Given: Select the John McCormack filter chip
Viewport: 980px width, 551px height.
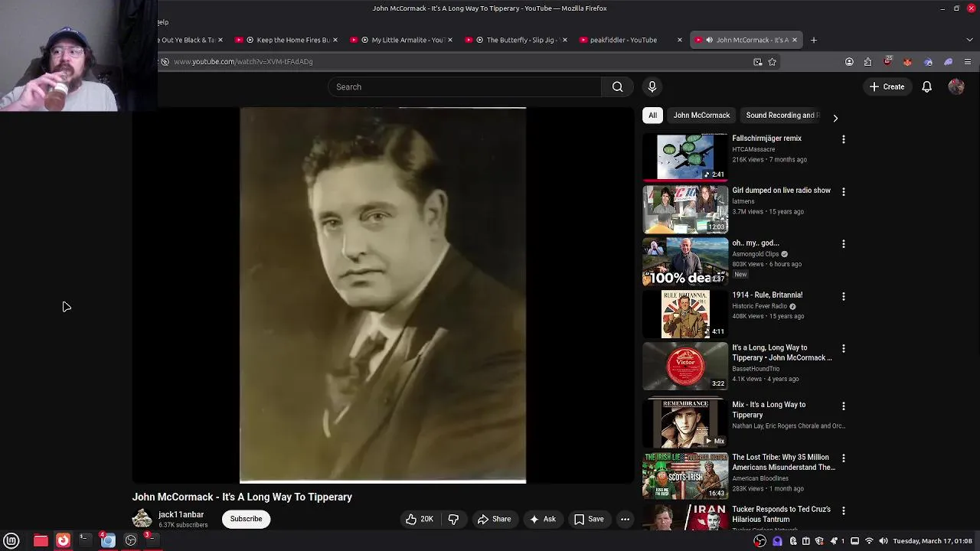Looking at the screenshot, I should [x=701, y=116].
